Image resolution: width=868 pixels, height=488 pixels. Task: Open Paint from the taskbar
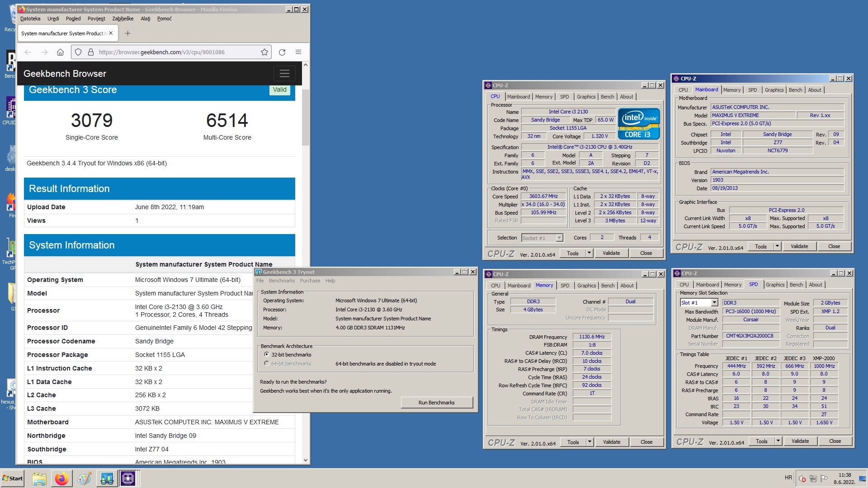84,479
